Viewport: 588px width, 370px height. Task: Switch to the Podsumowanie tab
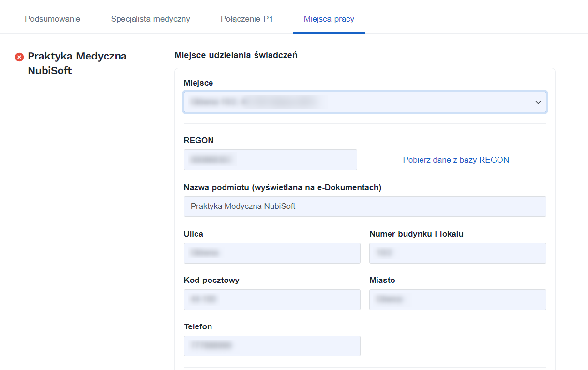pos(52,19)
